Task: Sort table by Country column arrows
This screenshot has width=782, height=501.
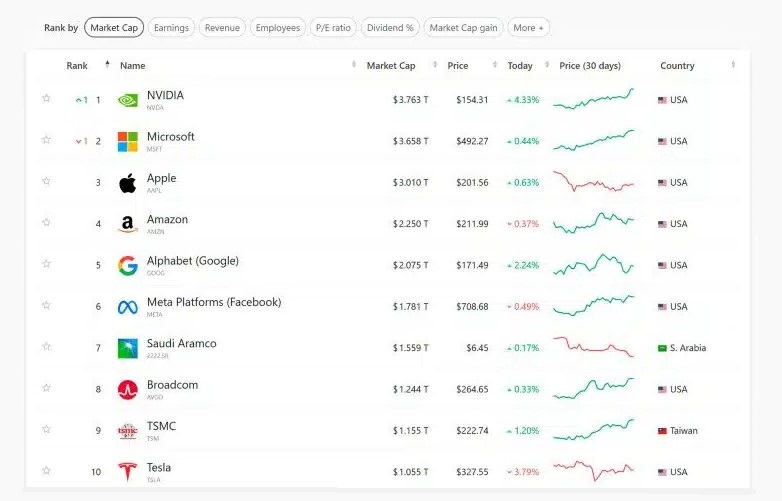Action: [x=733, y=65]
